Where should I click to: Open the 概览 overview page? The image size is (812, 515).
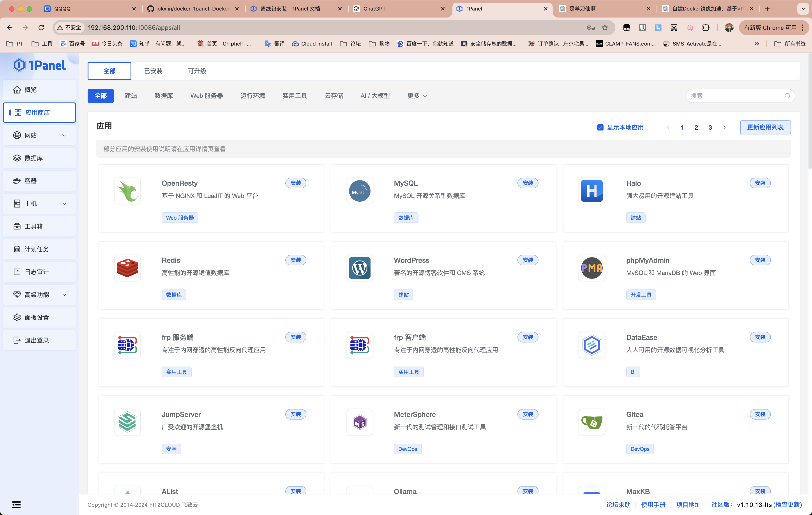[x=39, y=90]
